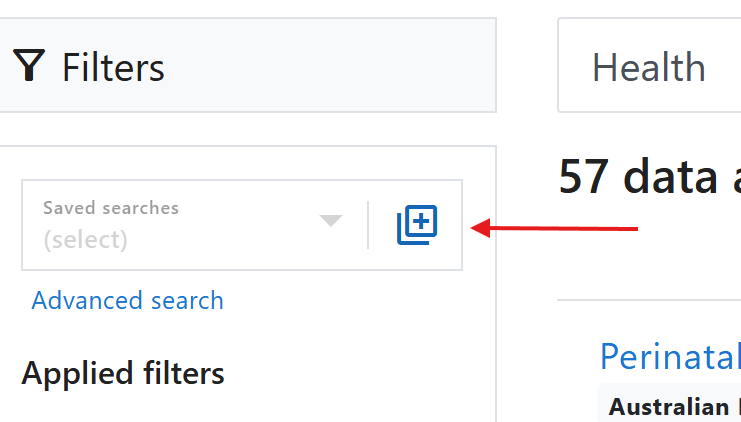This screenshot has width=741, height=422.
Task: Click the horizontal line under results count
Action: [x=649, y=300]
